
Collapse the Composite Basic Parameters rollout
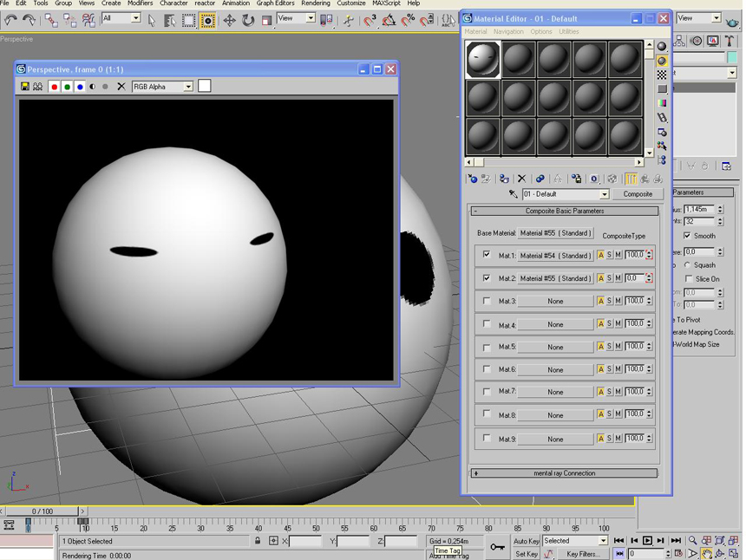[565, 211]
